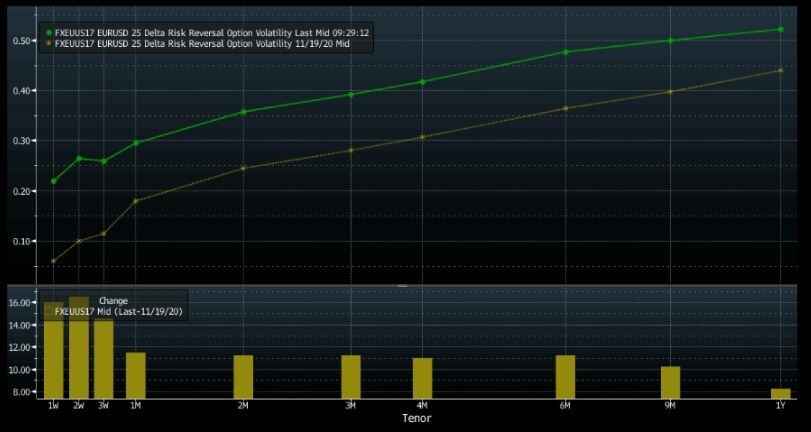Click the '1Y' tenor axis label
This screenshot has width=811, height=432.
[780, 406]
